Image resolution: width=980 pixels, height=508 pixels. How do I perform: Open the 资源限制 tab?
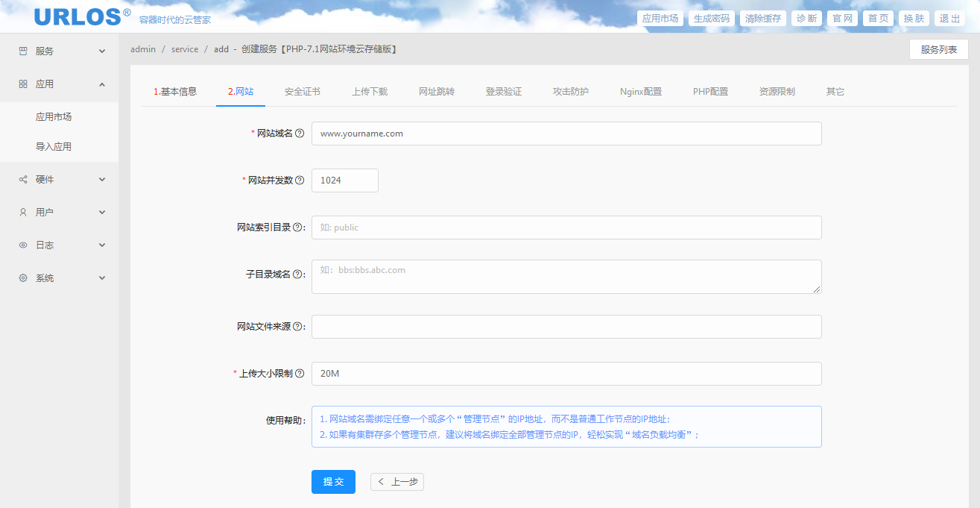(x=777, y=92)
